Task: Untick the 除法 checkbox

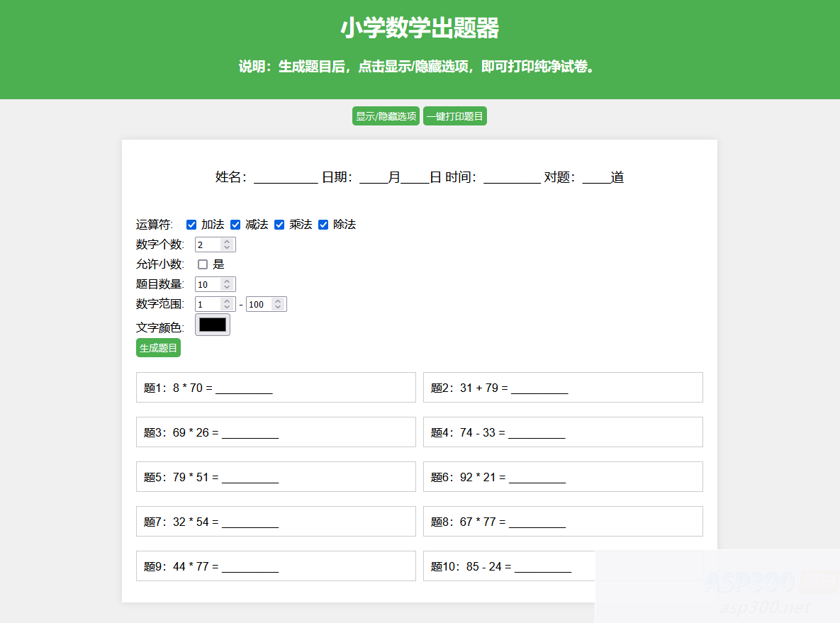Action: click(323, 225)
